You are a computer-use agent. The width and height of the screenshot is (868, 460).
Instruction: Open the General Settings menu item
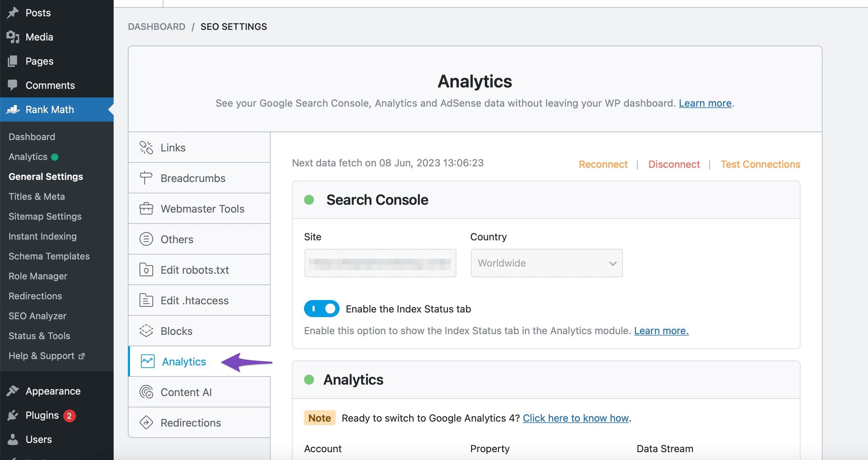tap(45, 176)
